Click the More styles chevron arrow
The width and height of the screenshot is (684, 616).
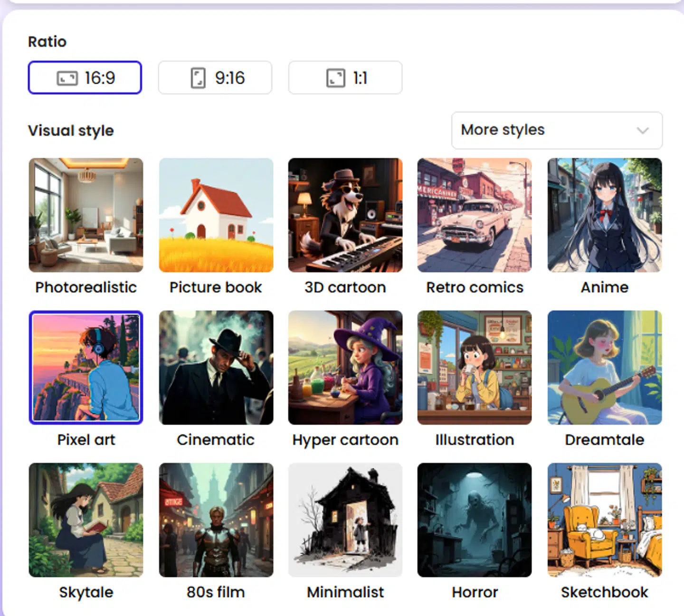pyautogui.click(x=643, y=130)
